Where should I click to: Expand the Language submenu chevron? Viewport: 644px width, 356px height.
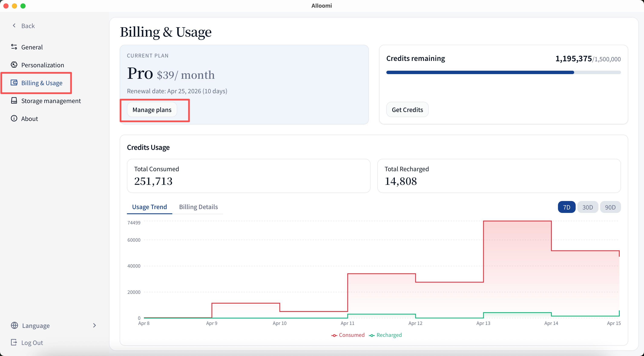94,325
